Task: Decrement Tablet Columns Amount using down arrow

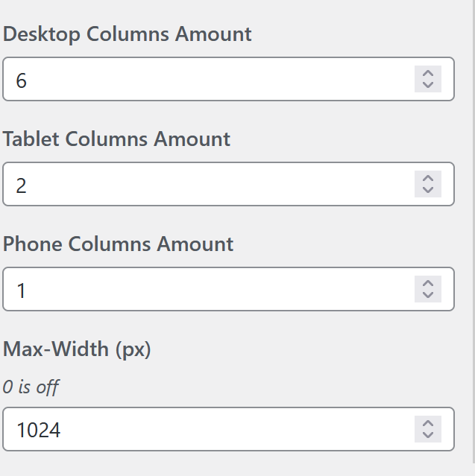Action: 428,190
